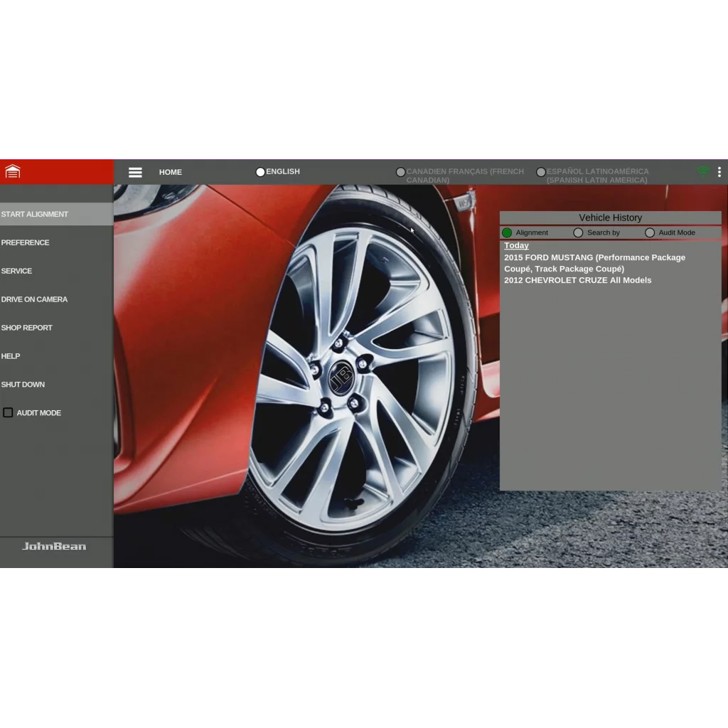
Task: Click the Shut Down button
Action: (57, 385)
